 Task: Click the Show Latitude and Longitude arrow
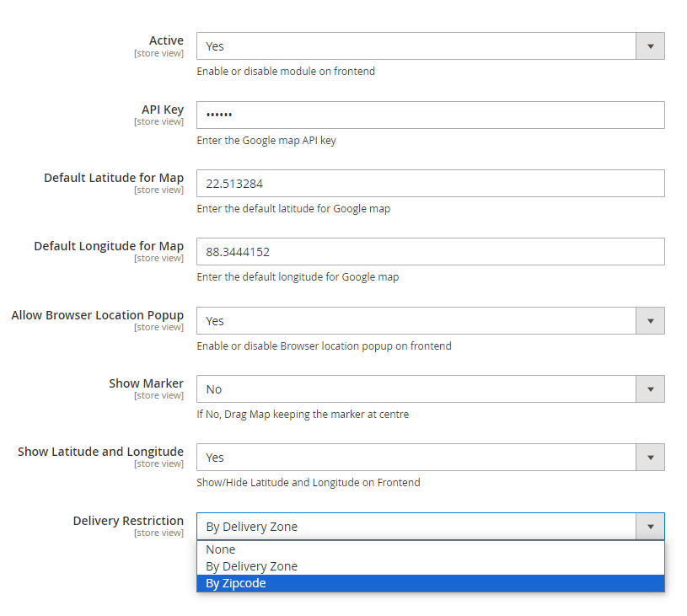click(650, 458)
